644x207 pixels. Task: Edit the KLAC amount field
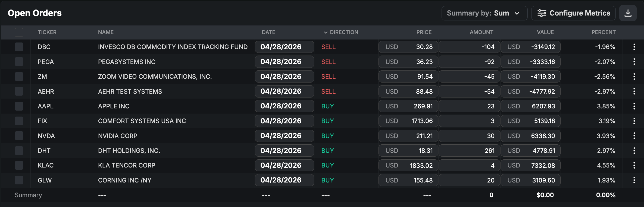pos(469,165)
